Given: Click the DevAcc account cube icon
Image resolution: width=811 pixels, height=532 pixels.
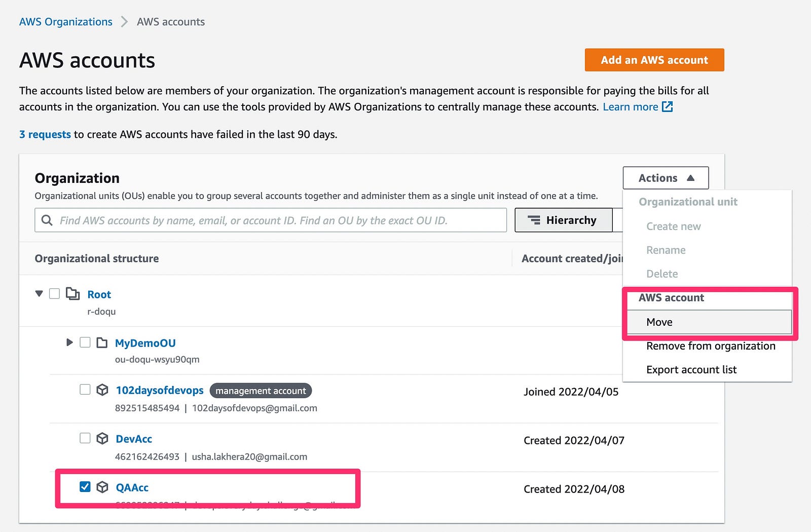Looking at the screenshot, I should [x=102, y=438].
